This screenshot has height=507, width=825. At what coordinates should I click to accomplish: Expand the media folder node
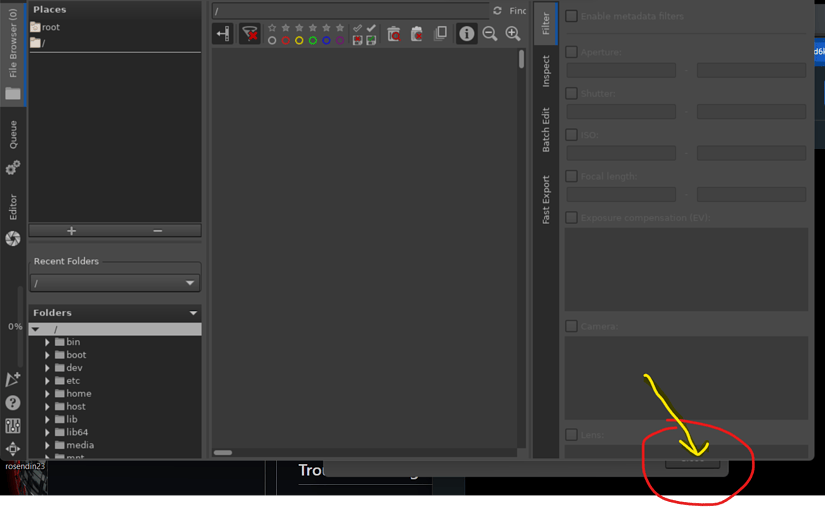pyautogui.click(x=47, y=445)
